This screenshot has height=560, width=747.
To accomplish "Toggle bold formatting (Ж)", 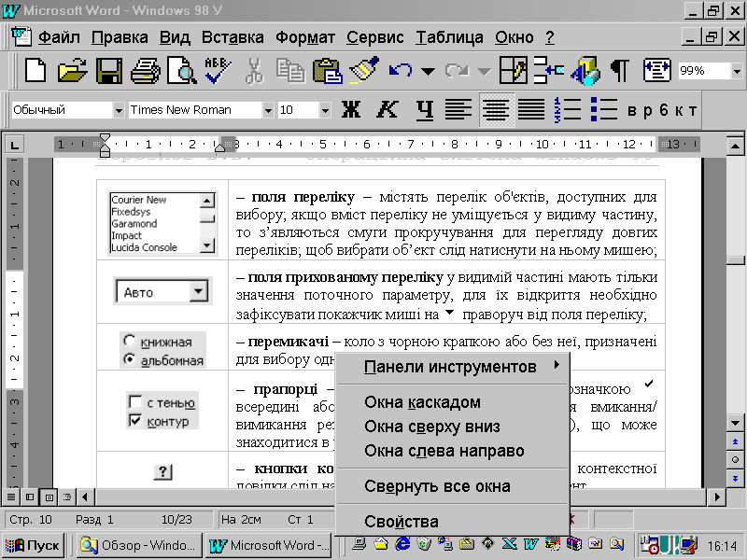I will (x=351, y=110).
